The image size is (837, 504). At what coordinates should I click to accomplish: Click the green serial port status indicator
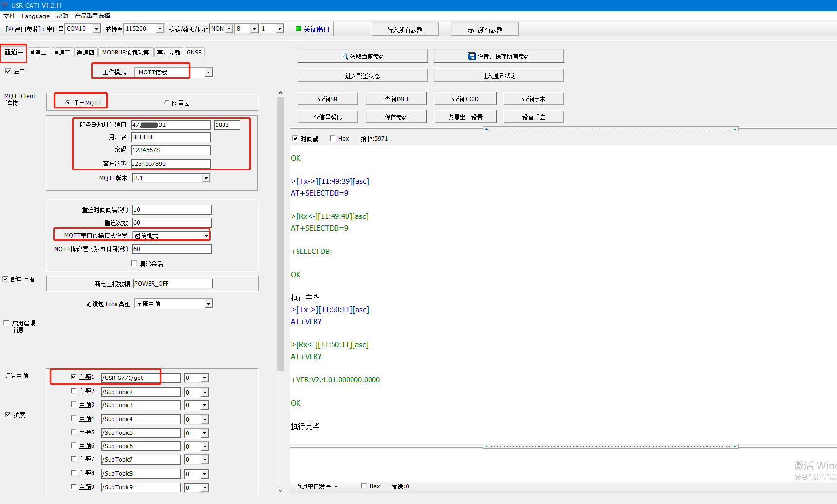coord(298,29)
